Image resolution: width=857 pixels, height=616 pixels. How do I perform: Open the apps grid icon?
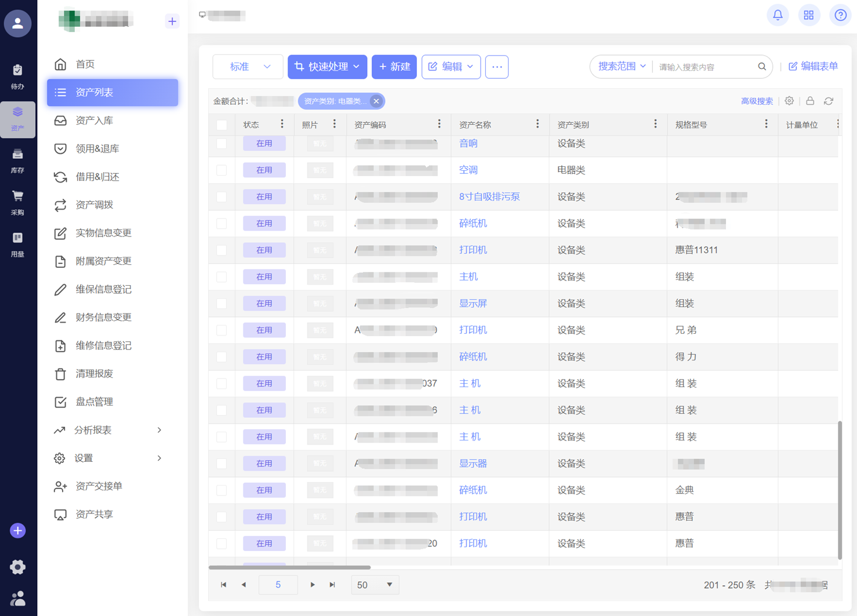[808, 16]
